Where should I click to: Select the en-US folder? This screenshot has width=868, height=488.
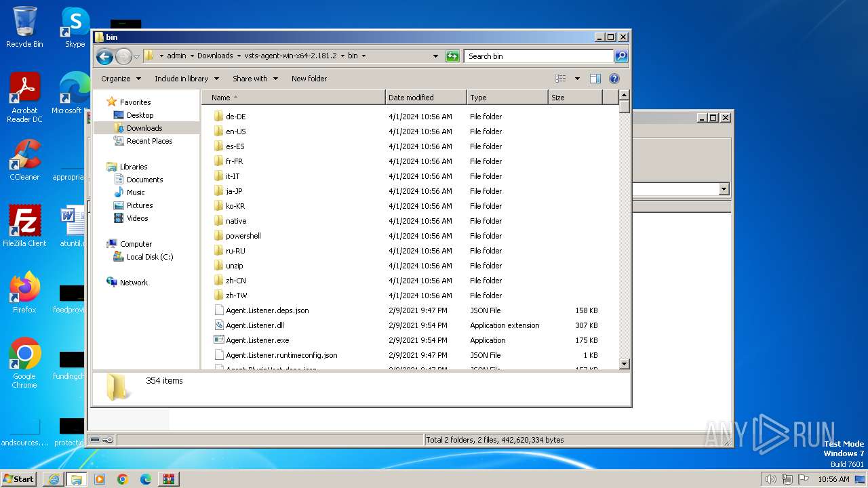(235, 131)
